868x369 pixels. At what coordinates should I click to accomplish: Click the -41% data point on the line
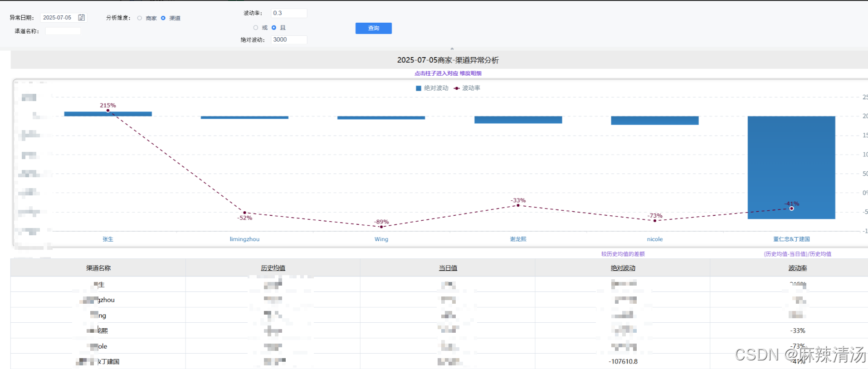tap(791, 209)
